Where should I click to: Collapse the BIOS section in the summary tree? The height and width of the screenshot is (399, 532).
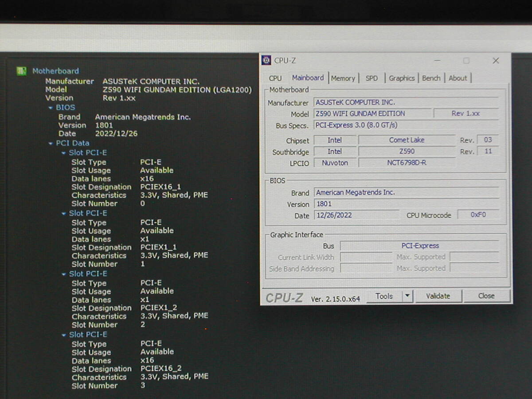pos(51,108)
